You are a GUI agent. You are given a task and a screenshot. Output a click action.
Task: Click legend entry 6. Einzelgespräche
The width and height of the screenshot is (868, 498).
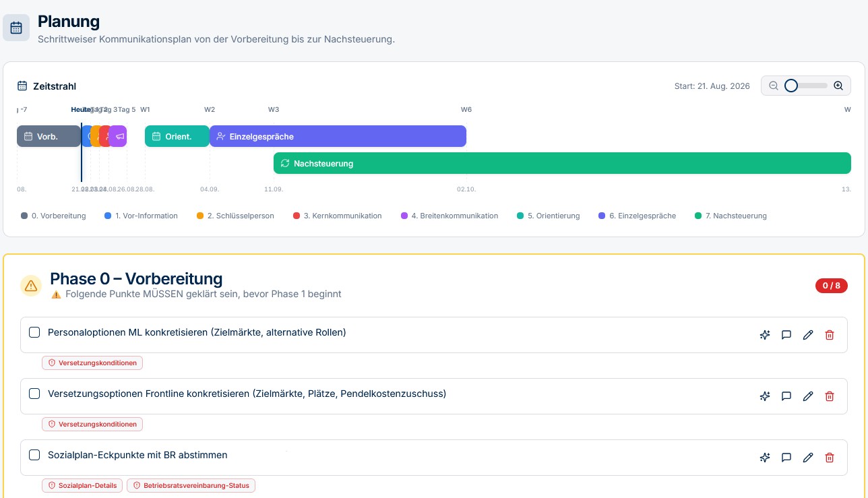tap(637, 216)
